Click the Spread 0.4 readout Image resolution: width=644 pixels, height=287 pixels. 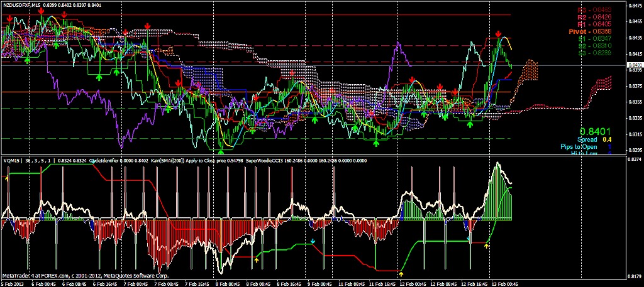click(595, 139)
